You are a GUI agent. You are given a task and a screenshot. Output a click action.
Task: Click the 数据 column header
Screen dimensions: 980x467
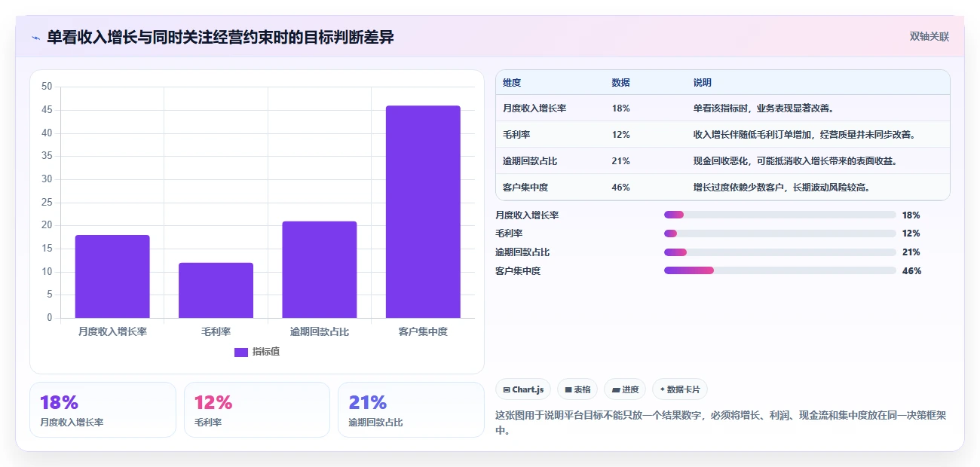(x=621, y=83)
